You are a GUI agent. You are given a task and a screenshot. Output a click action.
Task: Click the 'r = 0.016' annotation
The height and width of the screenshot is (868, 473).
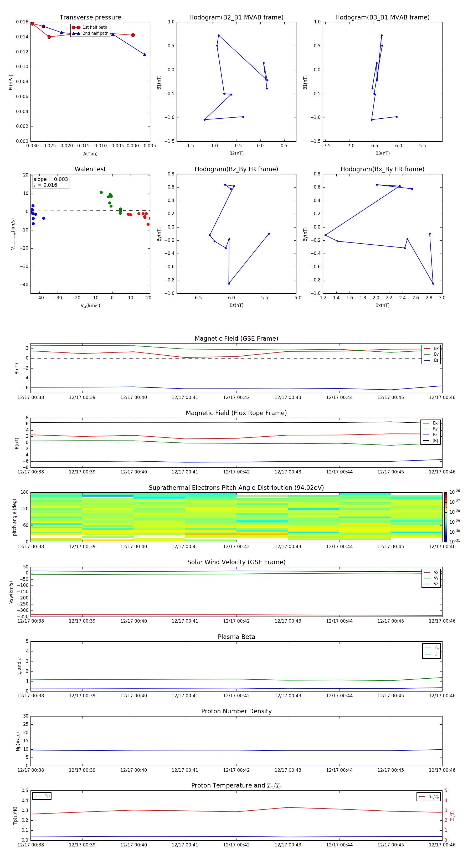[45, 185]
